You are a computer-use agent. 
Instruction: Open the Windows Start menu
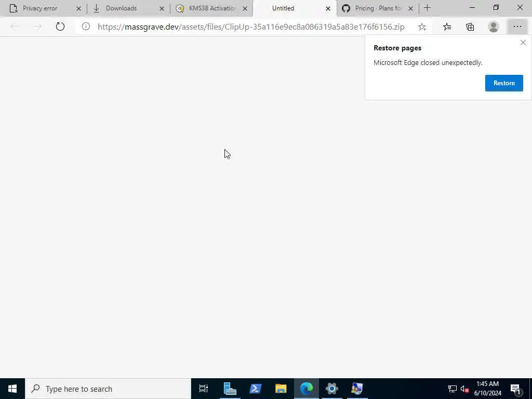click(12, 389)
